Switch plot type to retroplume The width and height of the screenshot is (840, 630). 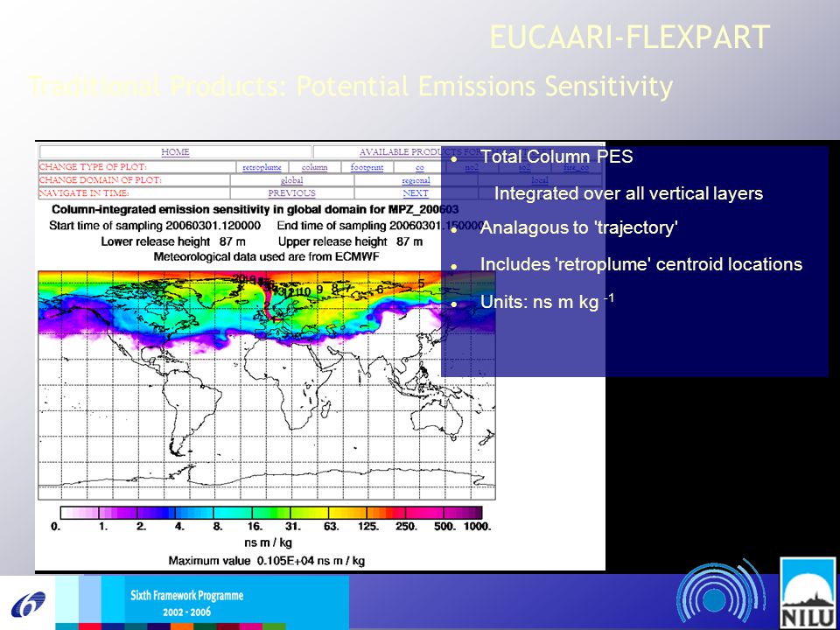click(262, 168)
